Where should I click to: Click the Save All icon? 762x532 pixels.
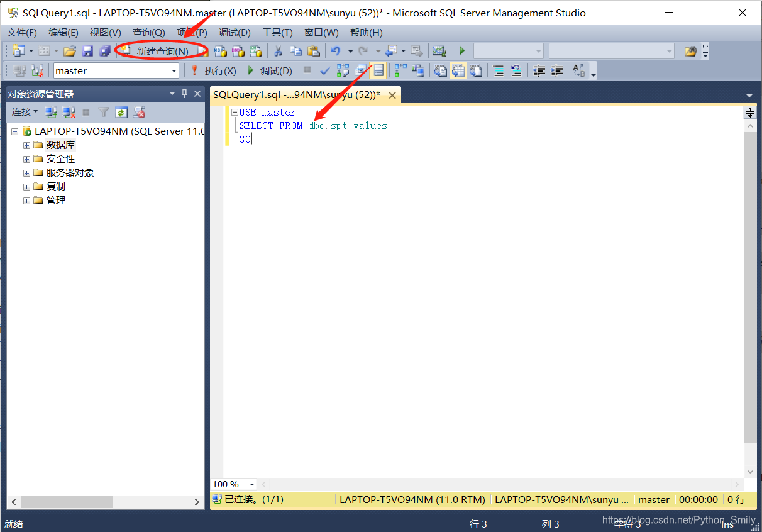[105, 51]
